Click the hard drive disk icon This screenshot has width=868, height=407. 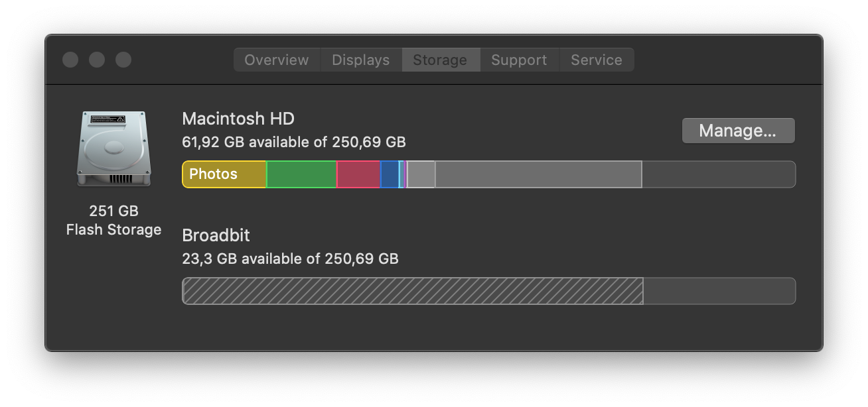[x=113, y=148]
